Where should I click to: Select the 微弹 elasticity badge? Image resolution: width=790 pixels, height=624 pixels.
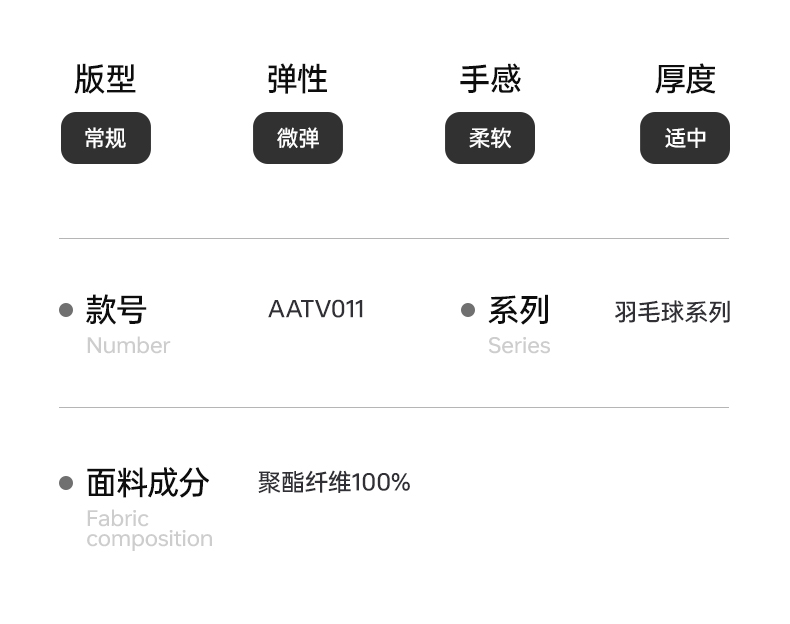(298, 138)
